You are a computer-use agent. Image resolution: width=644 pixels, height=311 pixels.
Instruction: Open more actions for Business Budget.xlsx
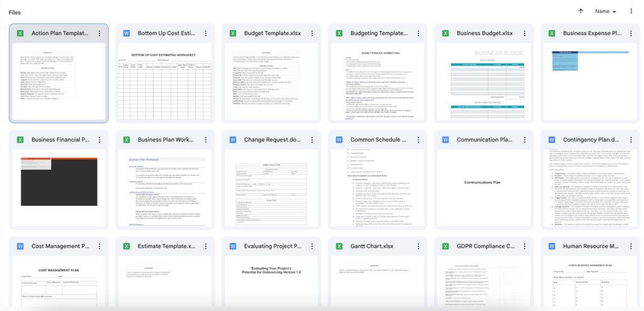pos(525,33)
